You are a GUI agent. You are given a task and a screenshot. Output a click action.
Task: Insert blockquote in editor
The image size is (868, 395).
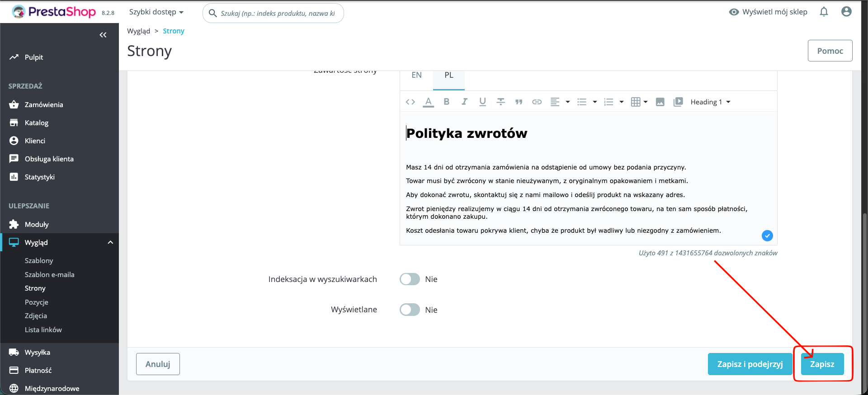coord(519,102)
